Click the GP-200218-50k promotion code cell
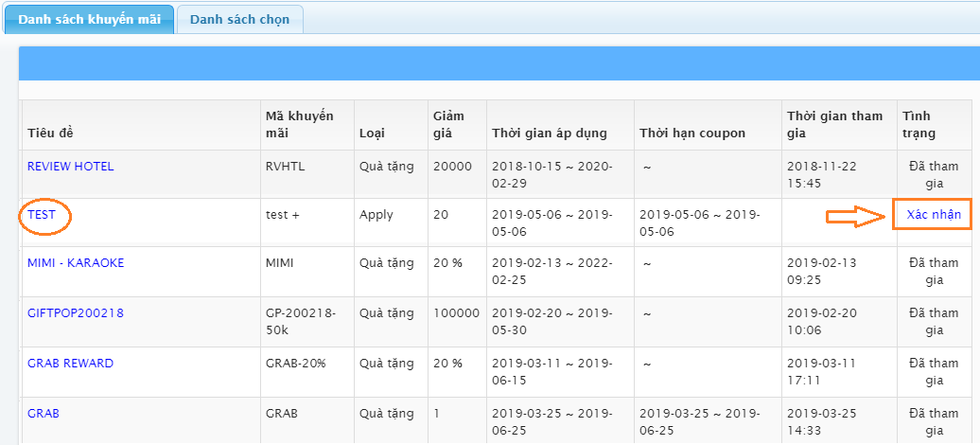This screenshot has width=980, height=445. 298,322
